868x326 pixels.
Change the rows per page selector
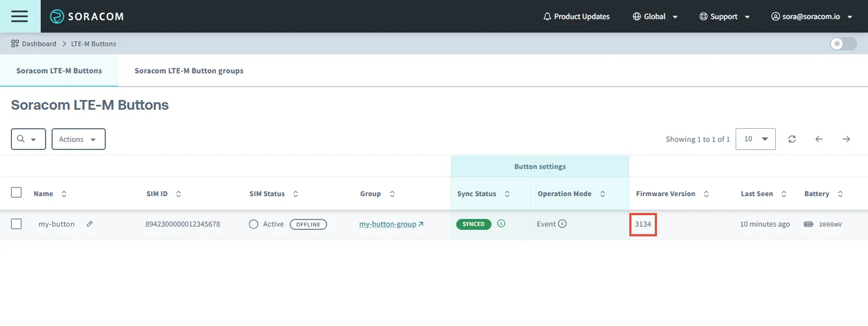click(756, 139)
